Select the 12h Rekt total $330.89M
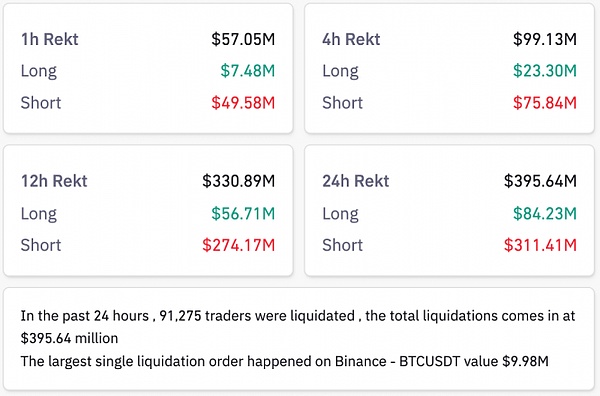The width and height of the screenshot is (600, 396). [x=238, y=181]
